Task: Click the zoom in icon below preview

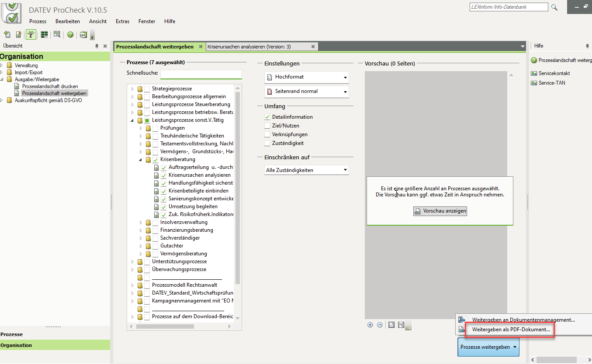Action: click(370, 325)
